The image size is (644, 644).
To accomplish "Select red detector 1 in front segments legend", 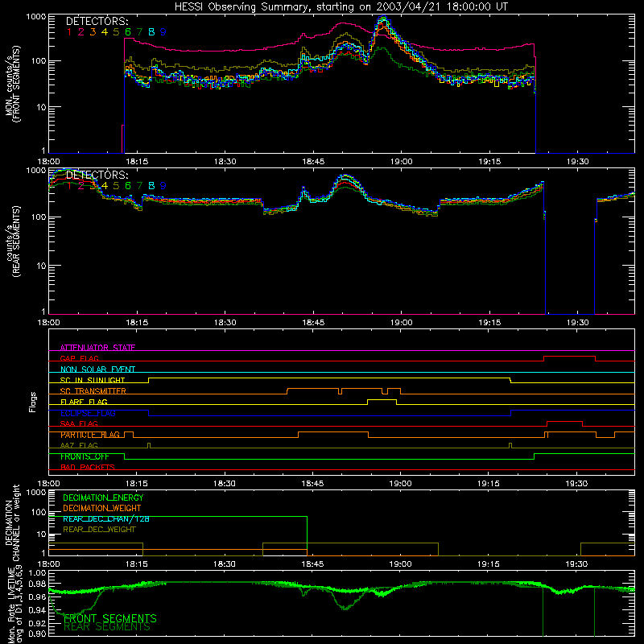I will click(69, 31).
